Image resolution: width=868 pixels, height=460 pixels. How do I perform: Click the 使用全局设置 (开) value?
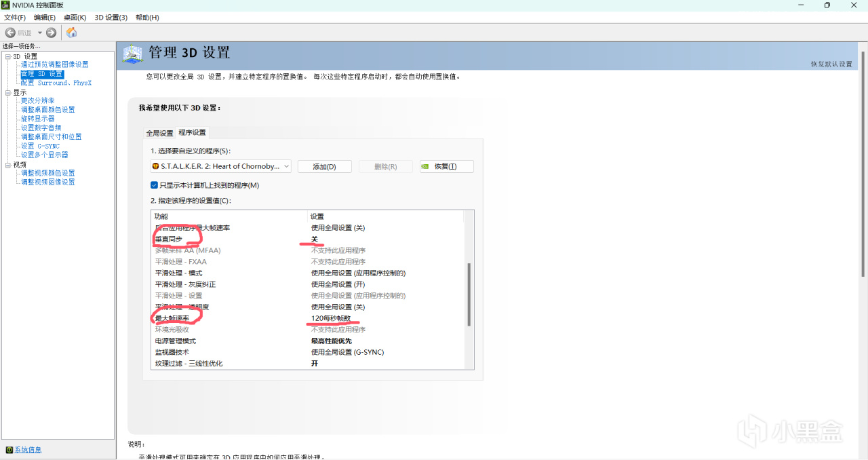click(338, 284)
